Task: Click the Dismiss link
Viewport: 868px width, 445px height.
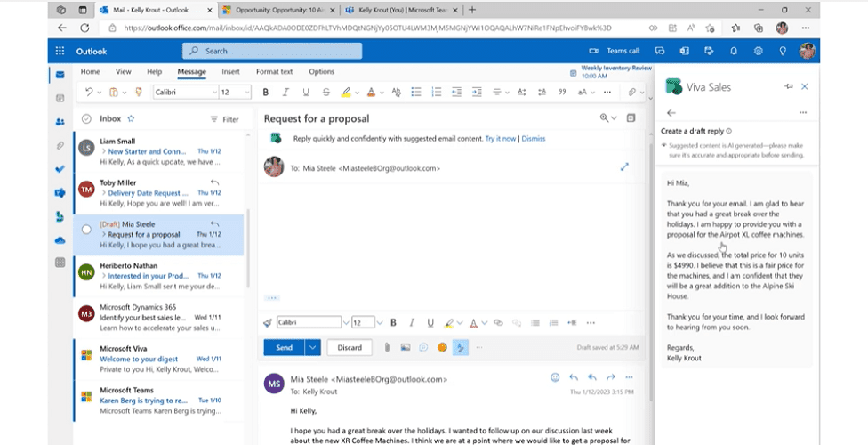Action: [533, 139]
